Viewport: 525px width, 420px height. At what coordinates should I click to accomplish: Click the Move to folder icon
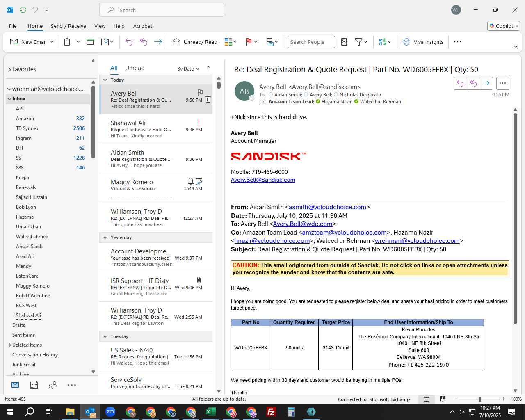105,42
